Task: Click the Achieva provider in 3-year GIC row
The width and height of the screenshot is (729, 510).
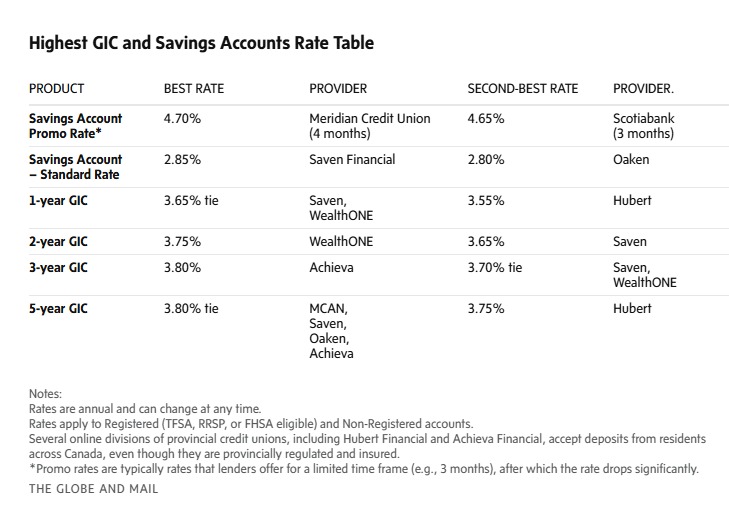Action: click(332, 267)
